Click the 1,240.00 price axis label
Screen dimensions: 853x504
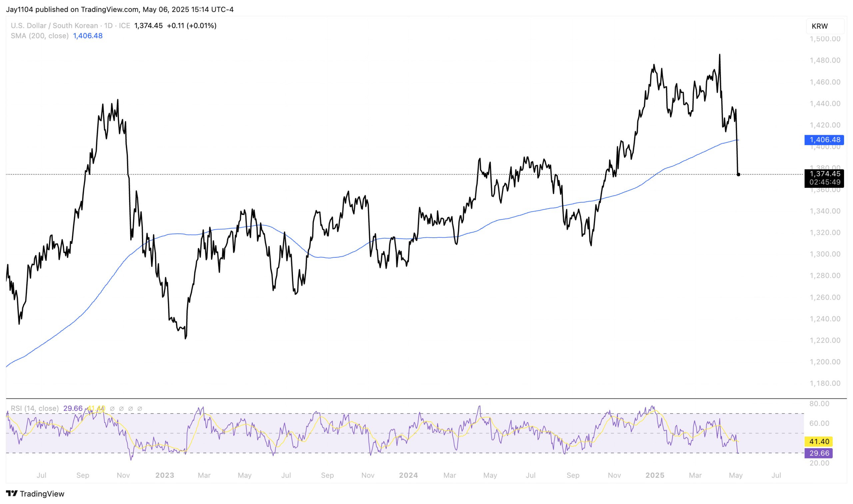tap(825, 319)
